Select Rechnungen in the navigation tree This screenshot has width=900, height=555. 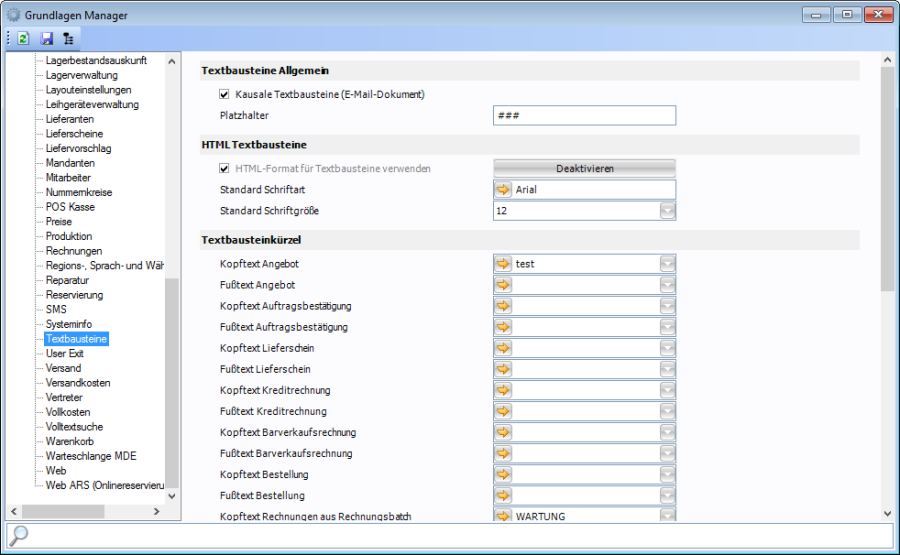click(x=74, y=251)
